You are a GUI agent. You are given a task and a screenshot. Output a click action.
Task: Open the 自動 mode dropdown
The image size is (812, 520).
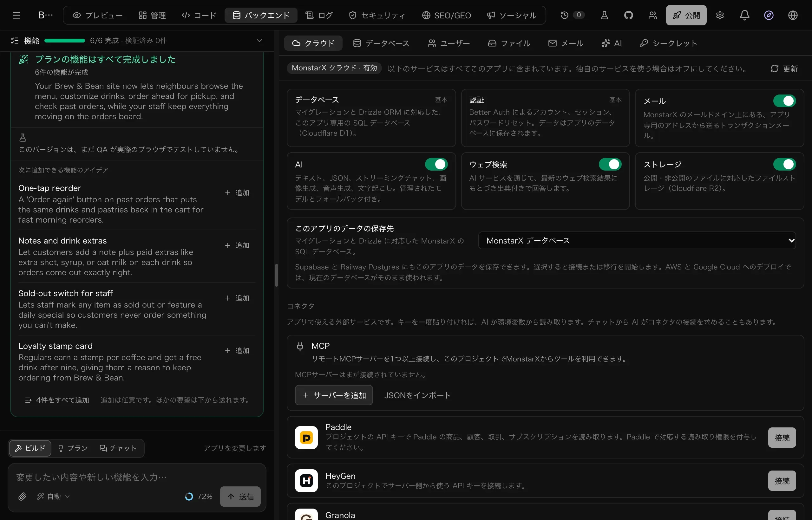tap(53, 496)
